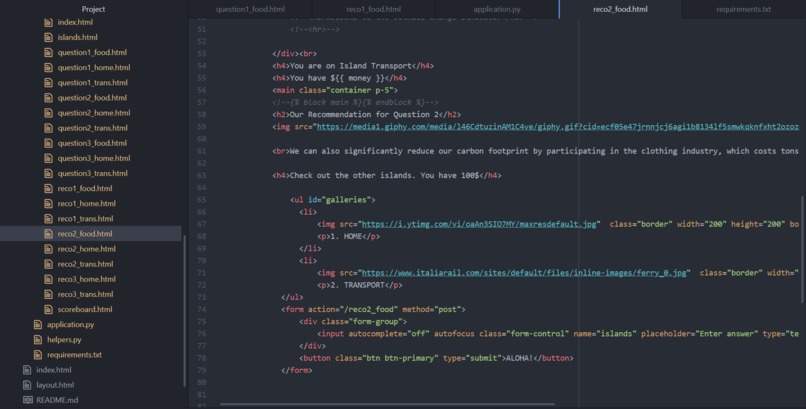This screenshot has height=409, width=806.
Task: Click the file icon beside reco2_trans.html
Action: [48, 264]
